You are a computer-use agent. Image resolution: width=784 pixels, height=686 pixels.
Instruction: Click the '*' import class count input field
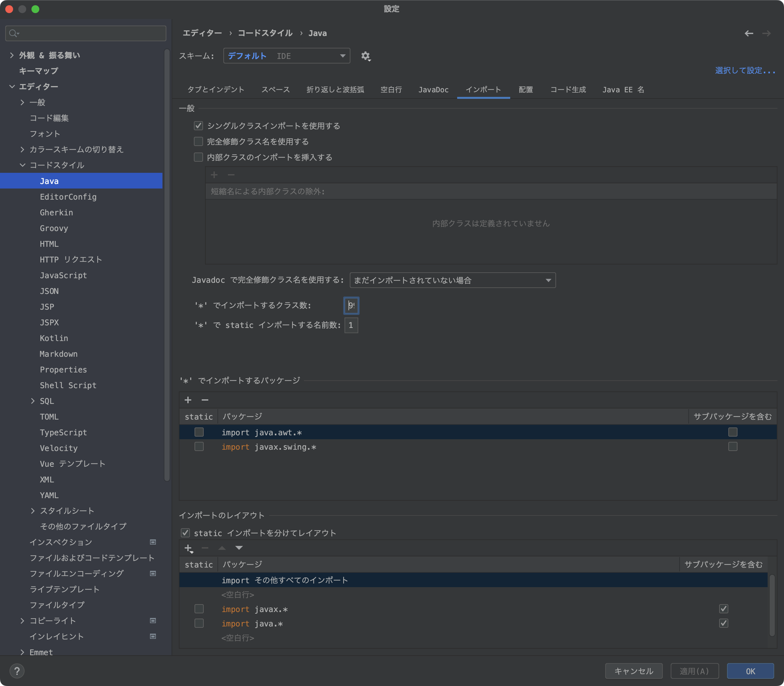[350, 305]
